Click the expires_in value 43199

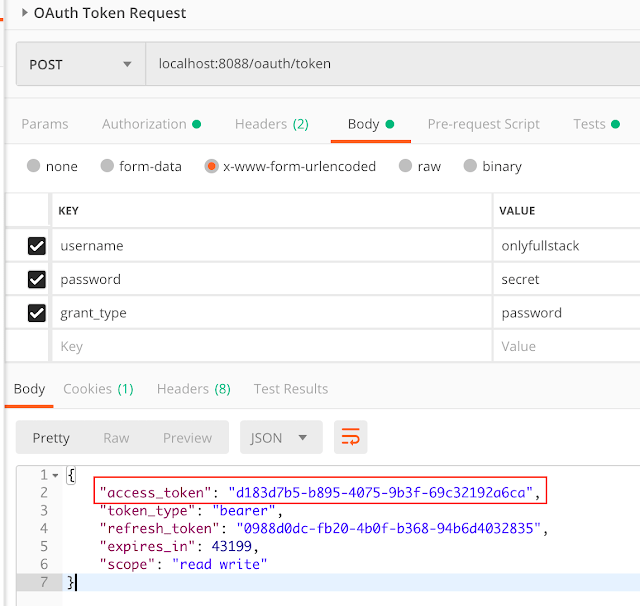point(231,546)
